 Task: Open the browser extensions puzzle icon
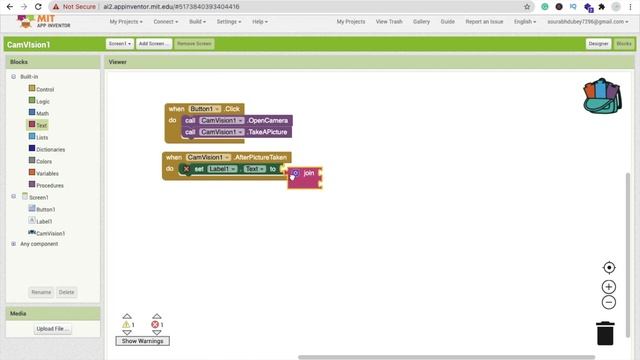[602, 7]
